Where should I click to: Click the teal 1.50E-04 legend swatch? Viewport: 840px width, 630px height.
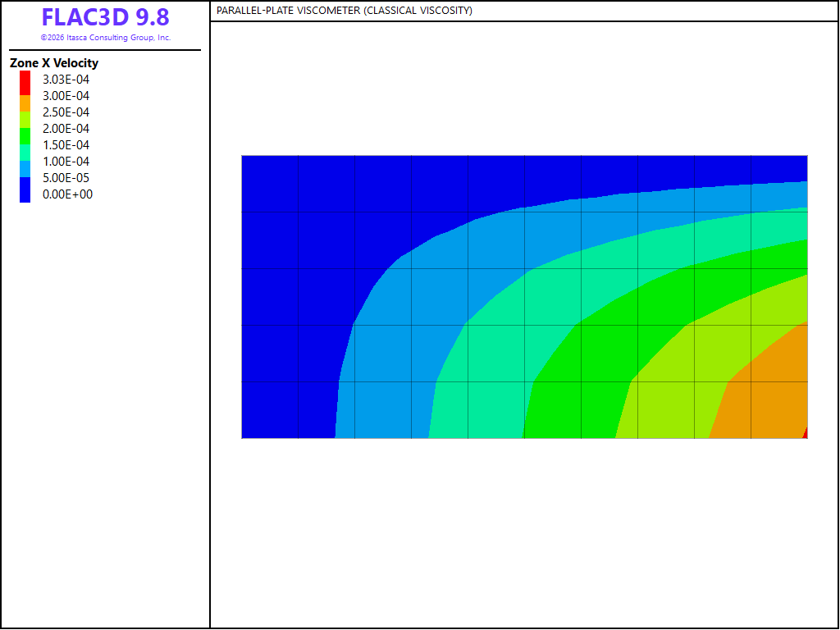25,153
